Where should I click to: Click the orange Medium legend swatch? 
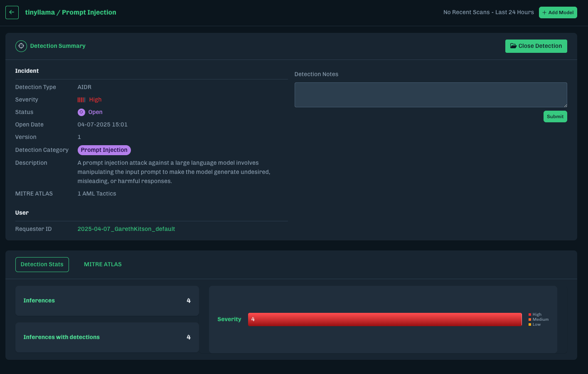(x=530, y=320)
